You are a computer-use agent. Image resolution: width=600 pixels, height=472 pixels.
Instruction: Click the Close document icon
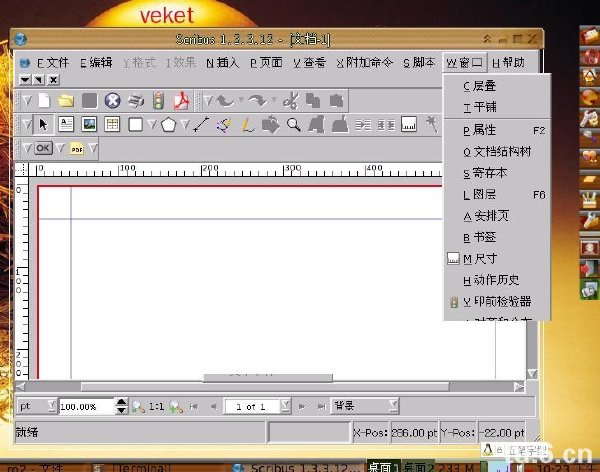tap(112, 101)
